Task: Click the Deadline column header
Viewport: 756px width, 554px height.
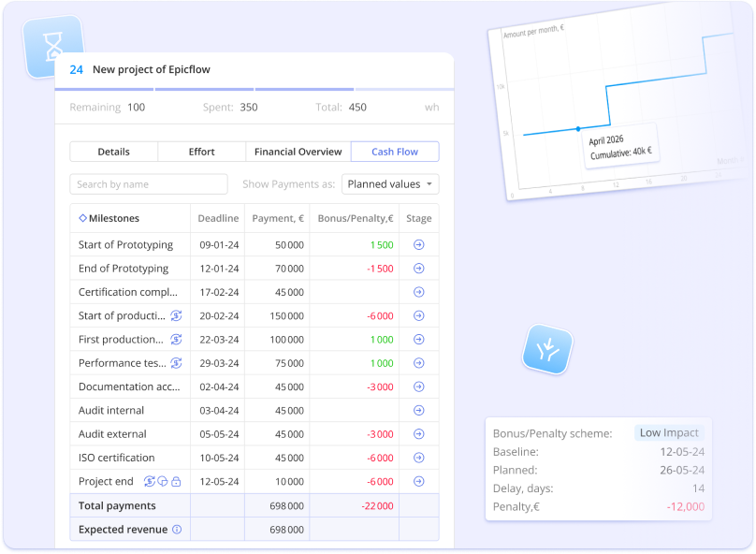Action: (x=218, y=218)
